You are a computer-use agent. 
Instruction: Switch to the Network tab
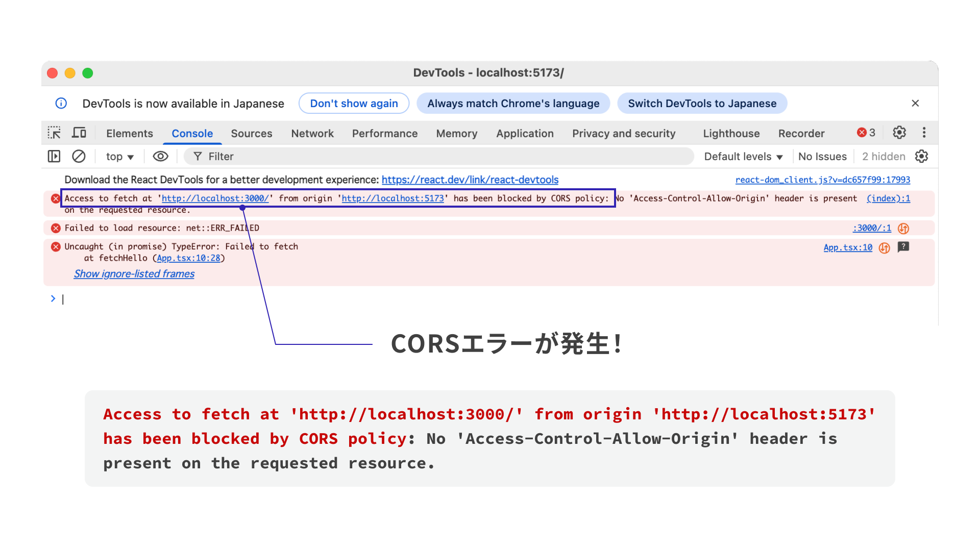pos(312,134)
